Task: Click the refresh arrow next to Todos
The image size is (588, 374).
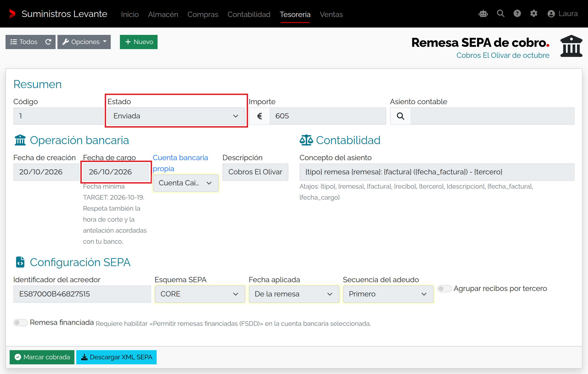Action: pyautogui.click(x=48, y=42)
